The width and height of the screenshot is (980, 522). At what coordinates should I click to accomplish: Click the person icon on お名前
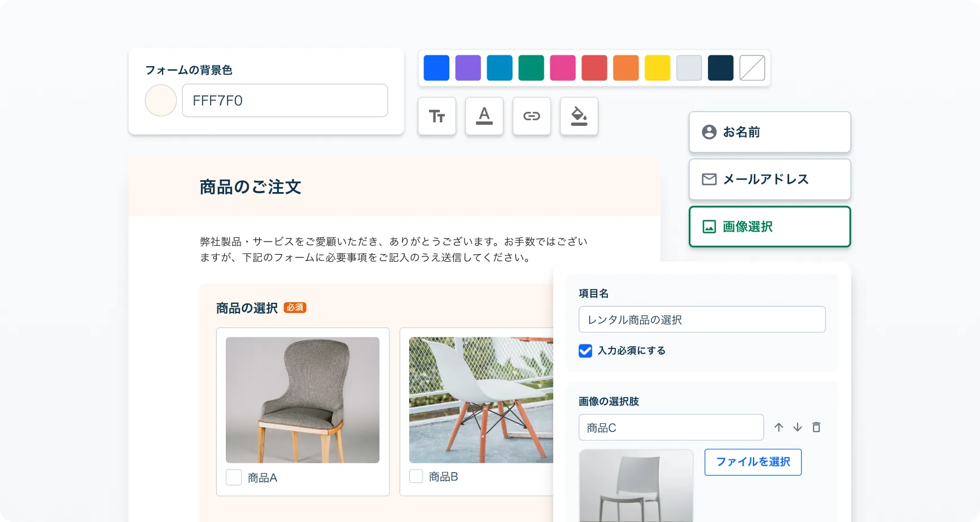(709, 132)
